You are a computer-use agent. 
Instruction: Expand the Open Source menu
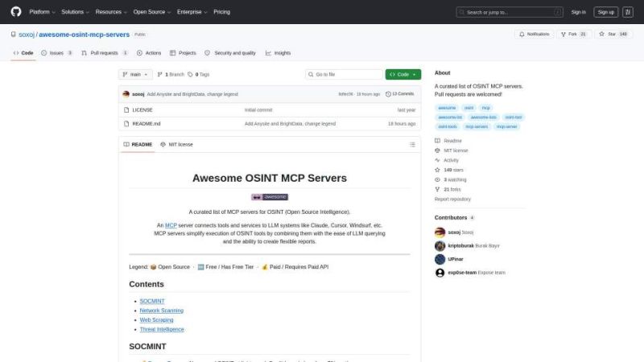151,12
